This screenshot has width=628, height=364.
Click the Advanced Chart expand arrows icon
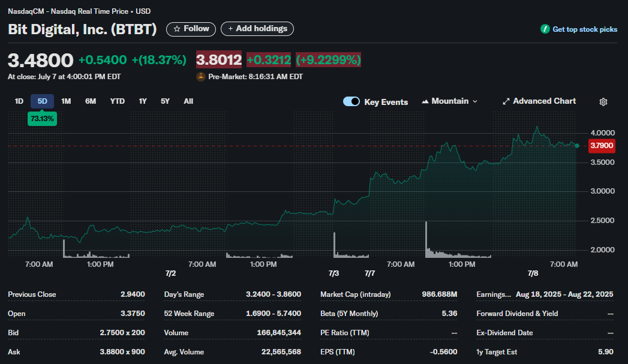[506, 101]
